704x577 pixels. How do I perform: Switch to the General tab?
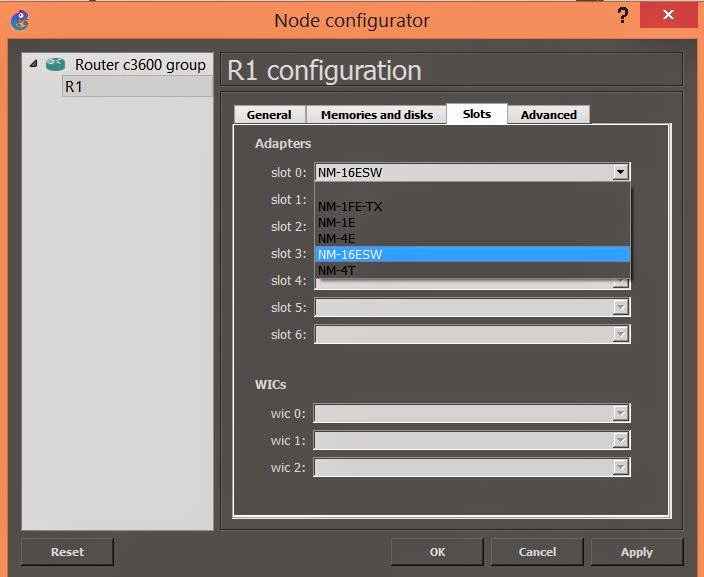269,115
